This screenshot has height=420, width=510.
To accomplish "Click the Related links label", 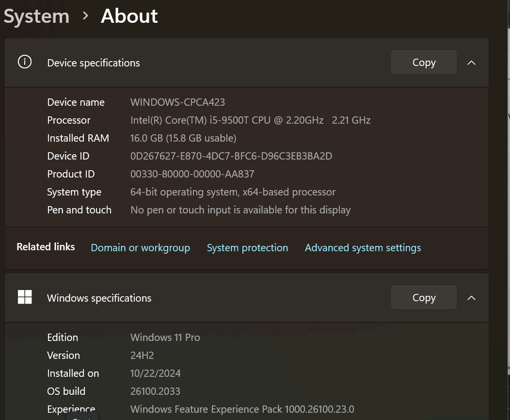I will pyautogui.click(x=46, y=247).
